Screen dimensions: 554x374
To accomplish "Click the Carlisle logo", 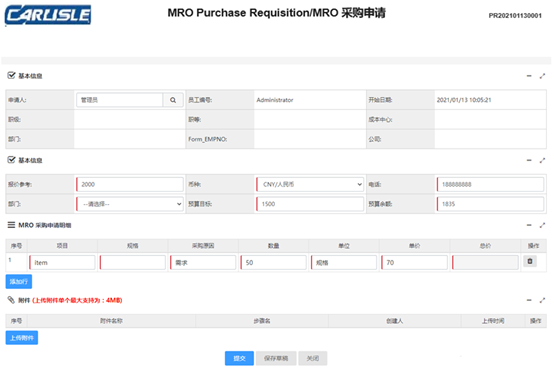I will (48, 15).
